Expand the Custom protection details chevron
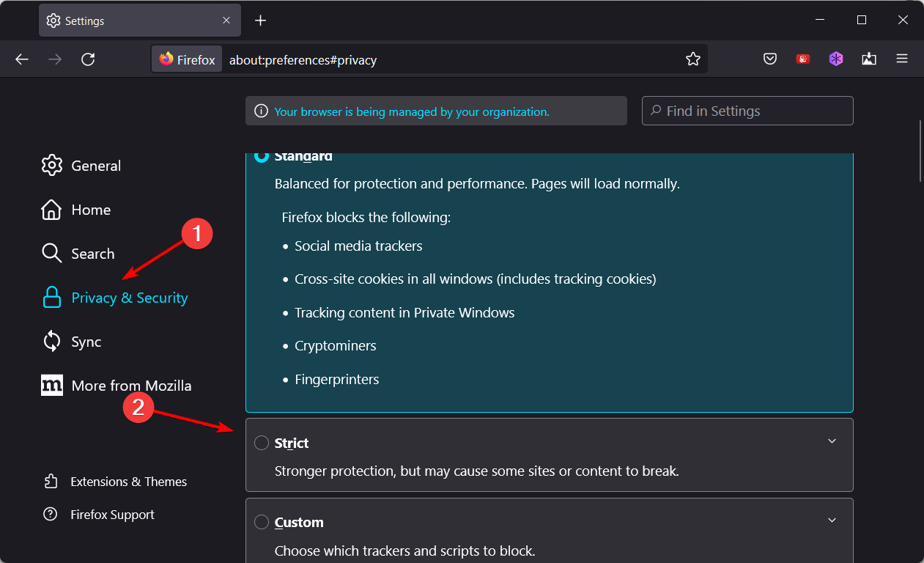Viewport: 924px width, 563px height. (x=832, y=520)
